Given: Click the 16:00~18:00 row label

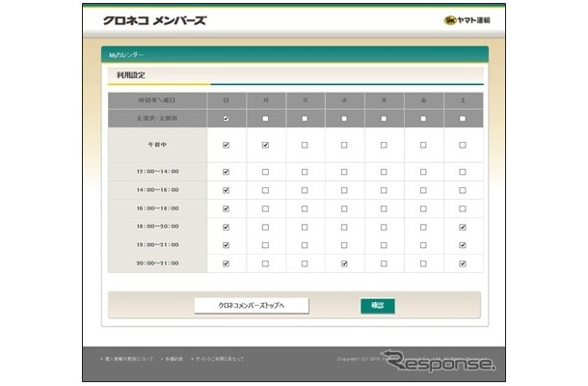Looking at the screenshot, I should pos(157,208).
